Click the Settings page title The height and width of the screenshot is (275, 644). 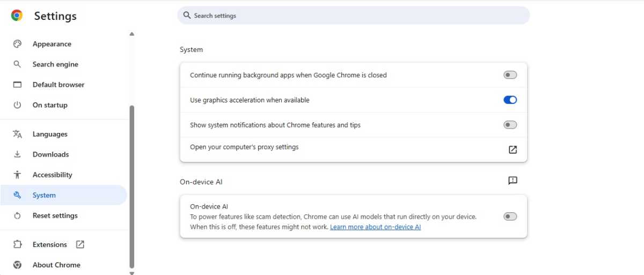tap(55, 16)
